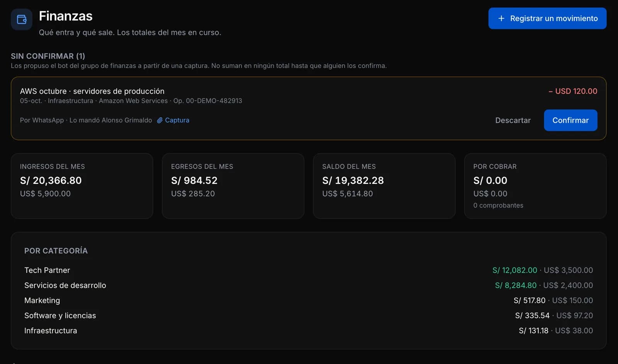Click the Software y licencias category
Viewport: 618px width, 364px height.
[309, 315]
